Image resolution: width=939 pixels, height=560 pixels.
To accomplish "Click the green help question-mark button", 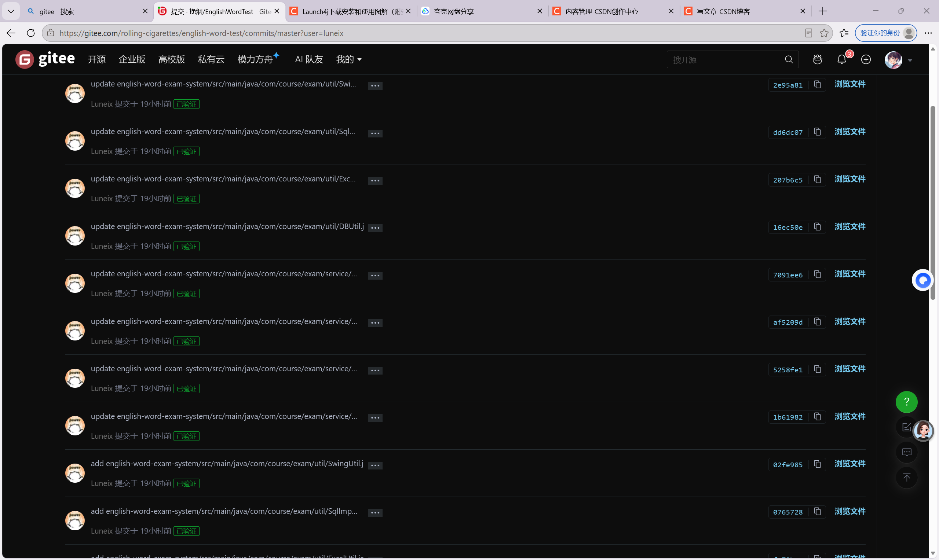I will point(906,402).
